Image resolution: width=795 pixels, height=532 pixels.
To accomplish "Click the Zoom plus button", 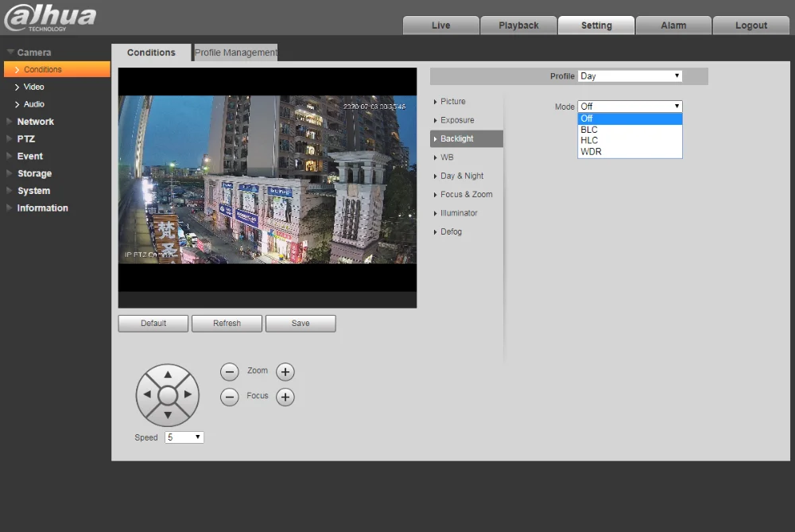I will 285,371.
